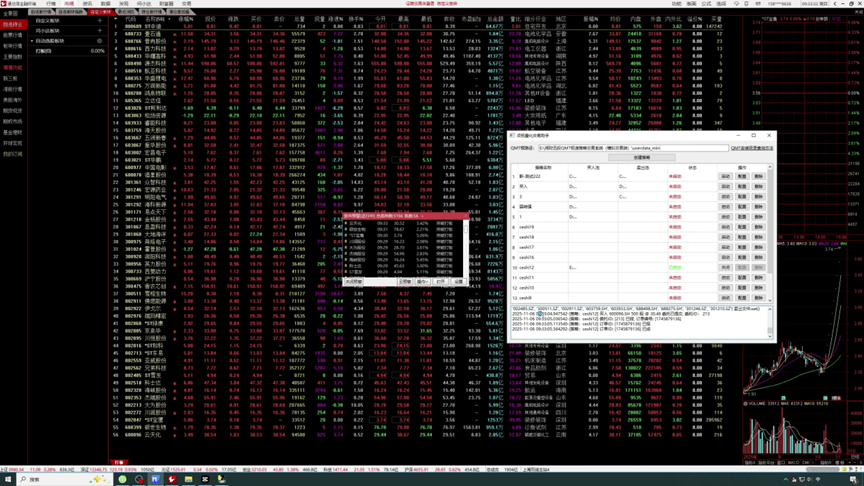
Task: Open the QMT安装配置查询方法 link
Action: click(x=751, y=148)
